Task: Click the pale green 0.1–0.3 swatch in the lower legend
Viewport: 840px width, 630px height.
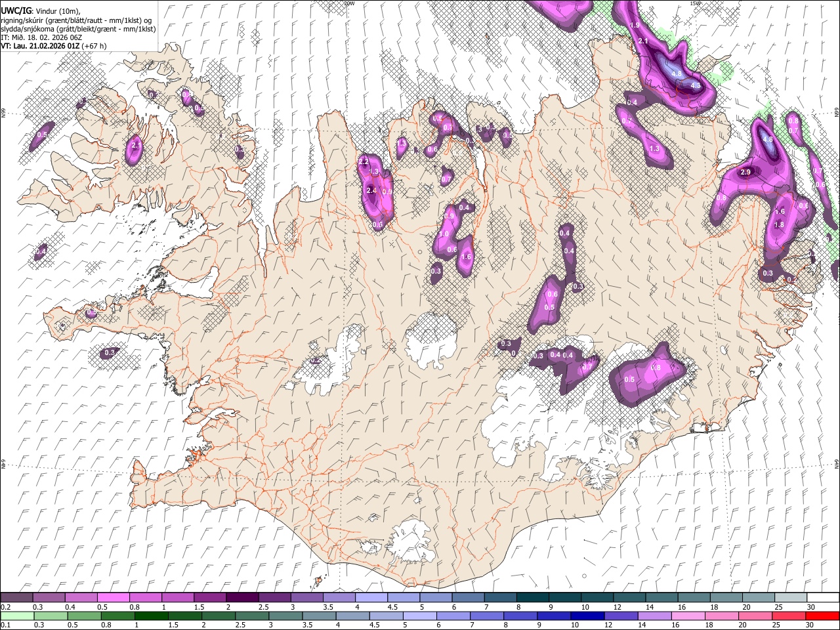Action: [x=17, y=616]
